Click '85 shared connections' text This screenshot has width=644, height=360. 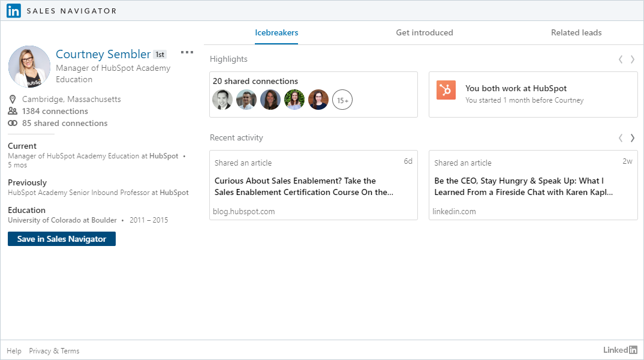click(65, 123)
